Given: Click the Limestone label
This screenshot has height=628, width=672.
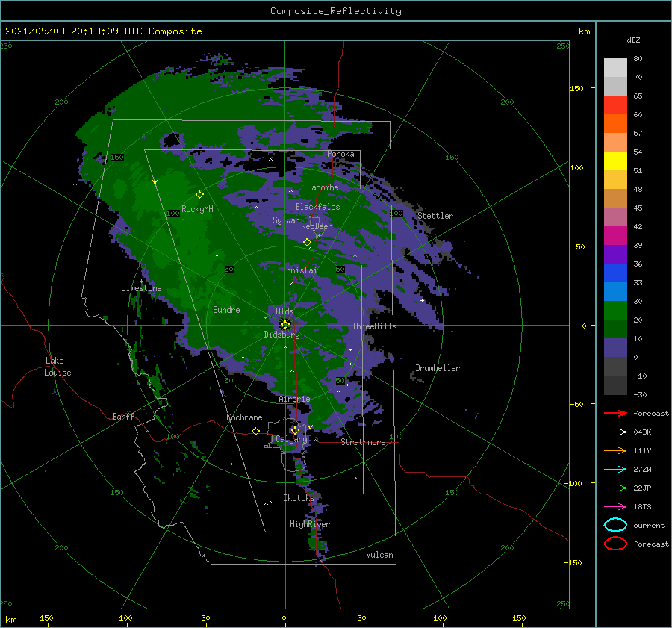Looking at the screenshot, I should coord(141,288).
